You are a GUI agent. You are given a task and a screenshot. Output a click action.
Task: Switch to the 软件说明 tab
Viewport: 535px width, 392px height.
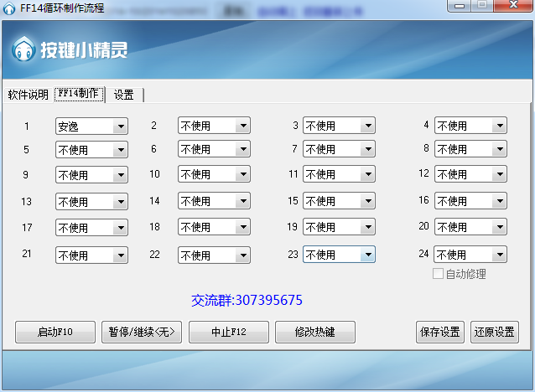coord(29,95)
